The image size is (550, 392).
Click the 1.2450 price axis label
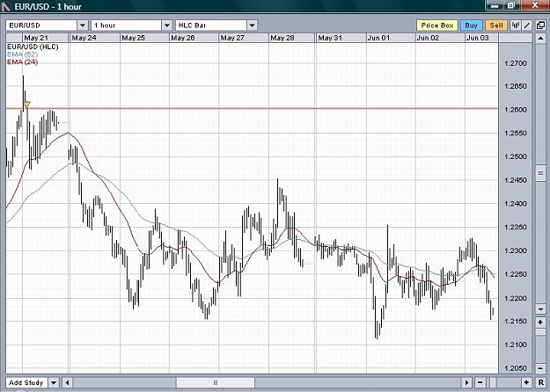click(x=516, y=180)
